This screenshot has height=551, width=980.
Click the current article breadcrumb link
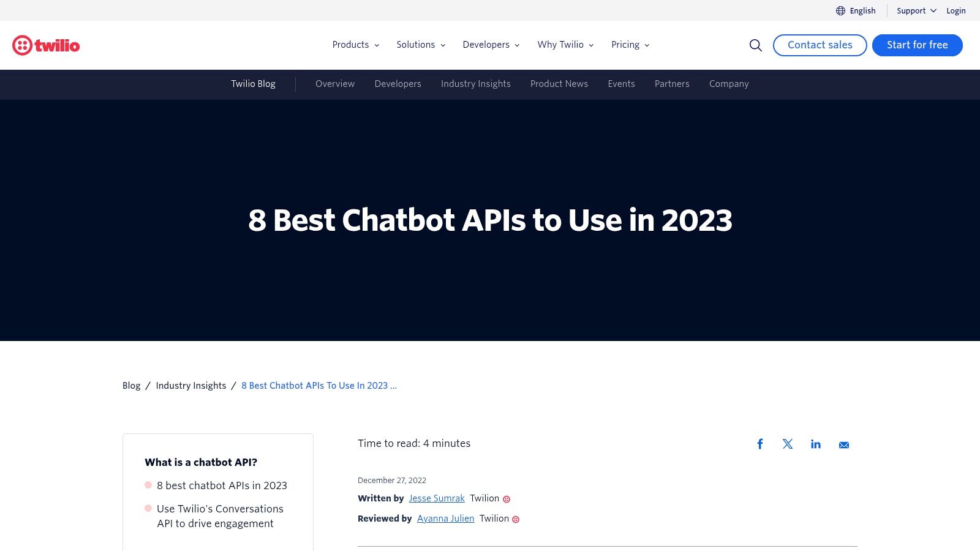pyautogui.click(x=319, y=386)
